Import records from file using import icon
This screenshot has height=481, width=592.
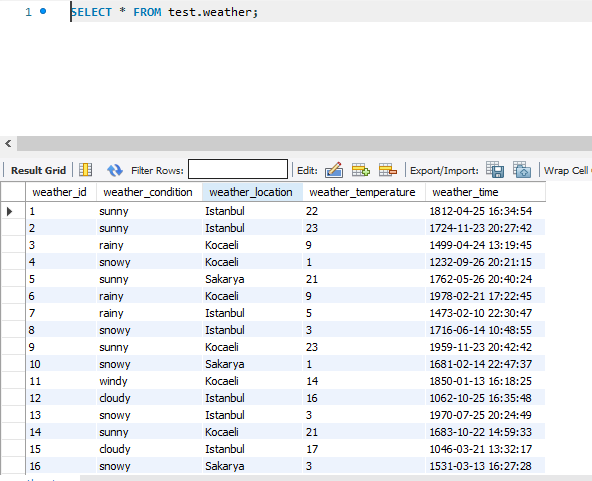(522, 170)
